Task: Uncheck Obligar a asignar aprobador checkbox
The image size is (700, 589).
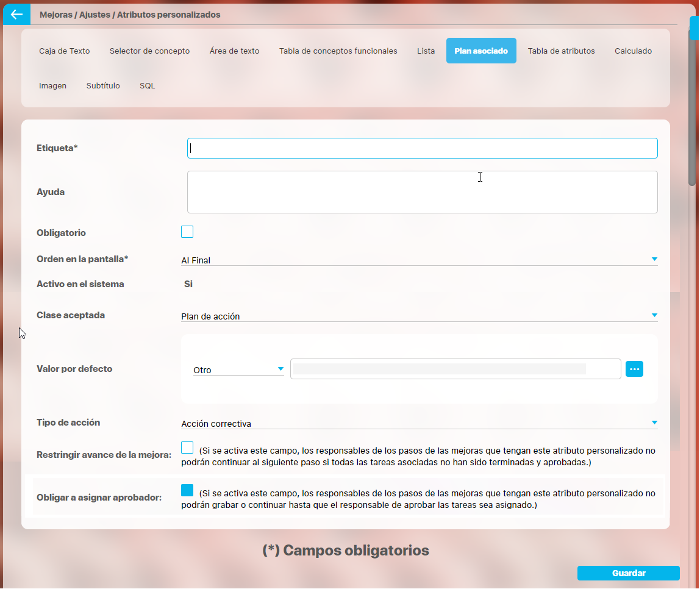Action: 187,491
